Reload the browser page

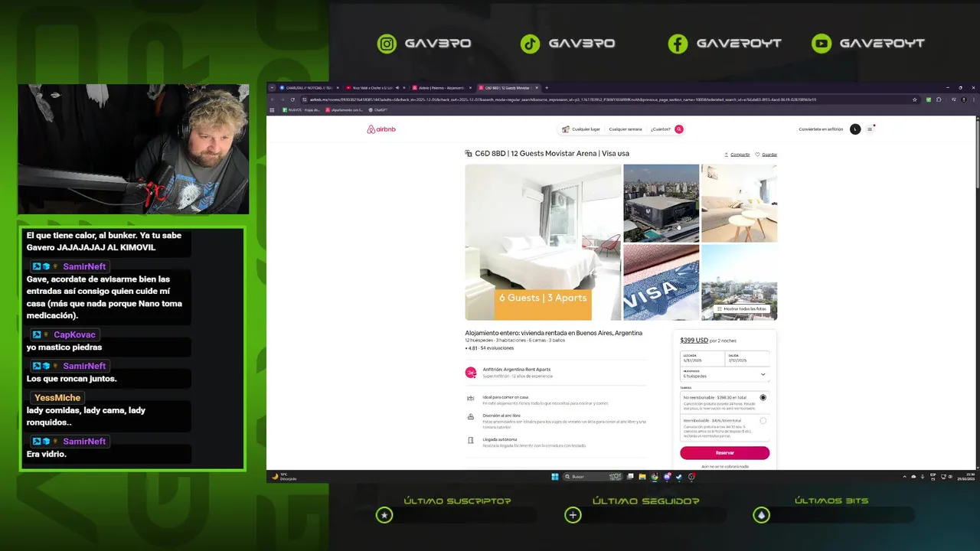tap(292, 99)
